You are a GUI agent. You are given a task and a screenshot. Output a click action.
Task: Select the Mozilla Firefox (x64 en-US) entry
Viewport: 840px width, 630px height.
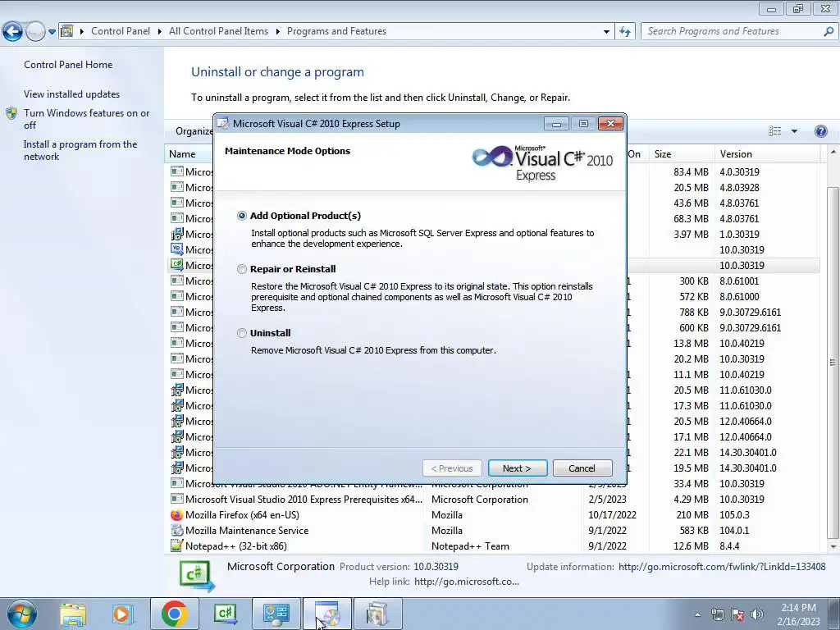coord(495,515)
